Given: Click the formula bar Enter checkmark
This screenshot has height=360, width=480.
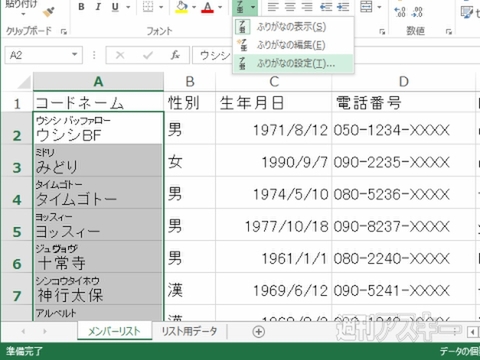Looking at the screenshot, I should (148, 55).
